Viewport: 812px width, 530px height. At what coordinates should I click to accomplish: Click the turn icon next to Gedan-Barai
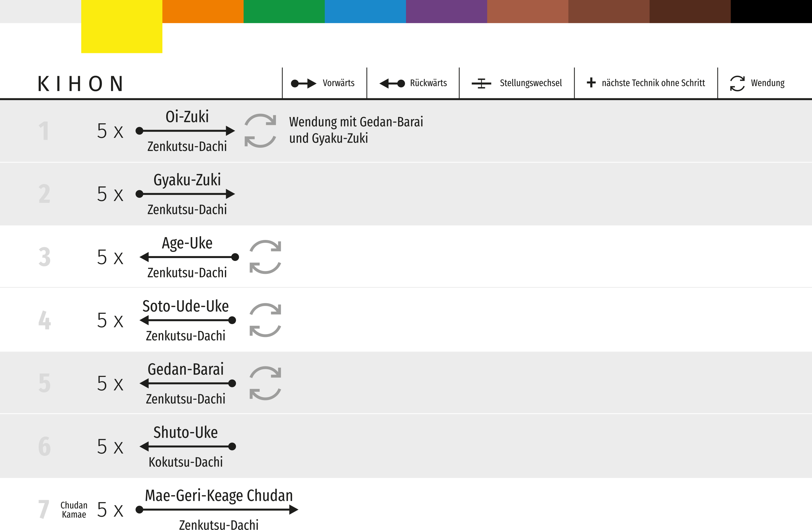(x=265, y=383)
